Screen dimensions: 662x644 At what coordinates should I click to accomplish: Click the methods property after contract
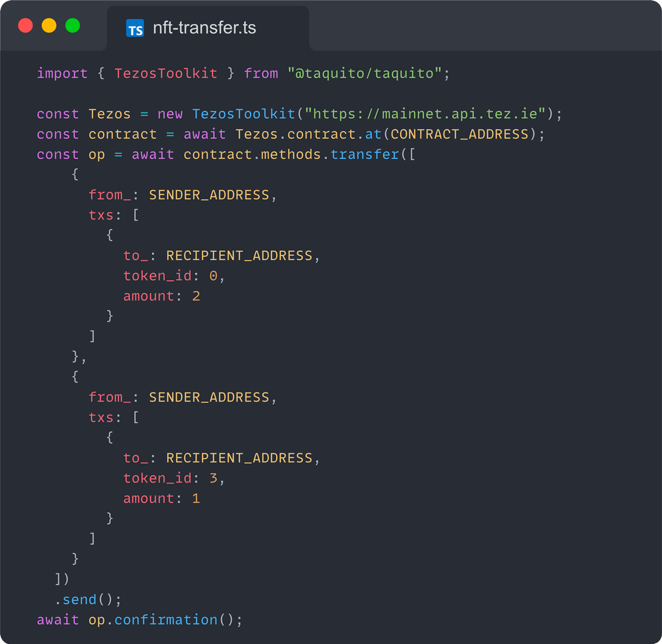click(x=291, y=154)
